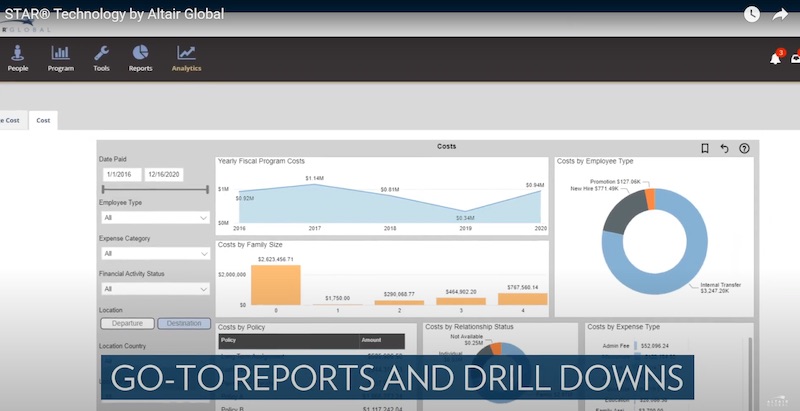Click the 2017 peak $1.14M label

pyautogui.click(x=314, y=178)
